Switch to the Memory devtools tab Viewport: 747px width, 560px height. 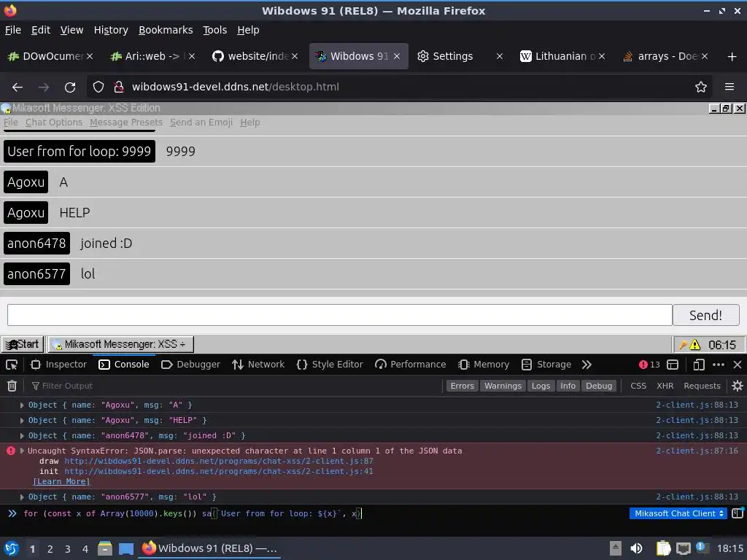[484, 365]
